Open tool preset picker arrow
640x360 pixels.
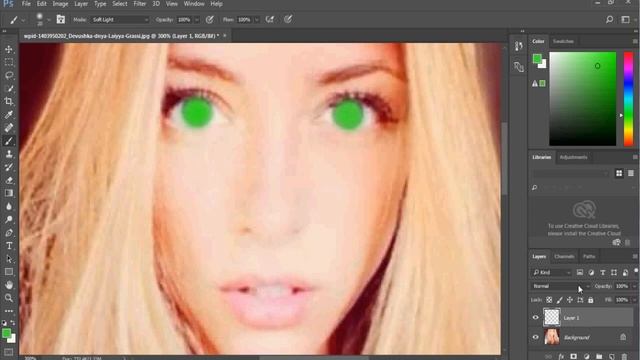pos(23,20)
